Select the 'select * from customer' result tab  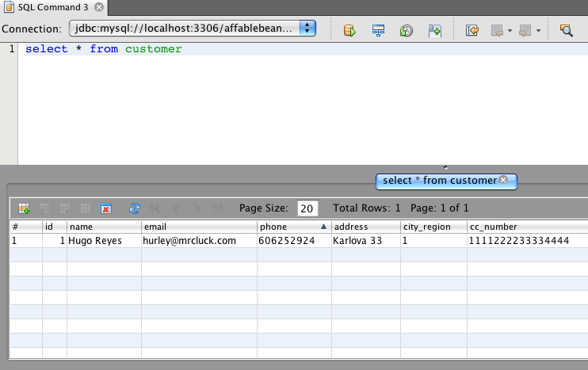click(x=438, y=181)
